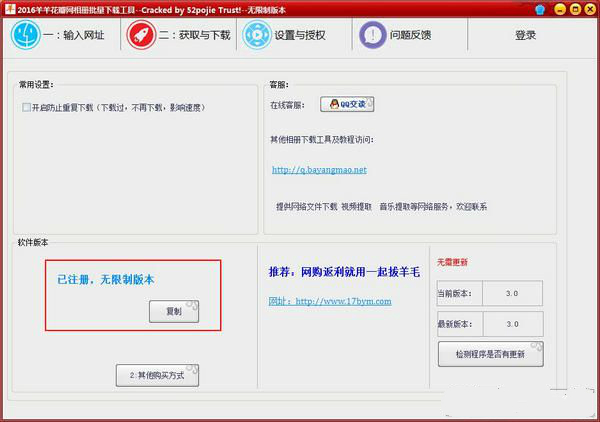The height and width of the screenshot is (422, 600).
Task: Click the 其他相册下载工具及教程访问 text
Action: click(x=322, y=140)
